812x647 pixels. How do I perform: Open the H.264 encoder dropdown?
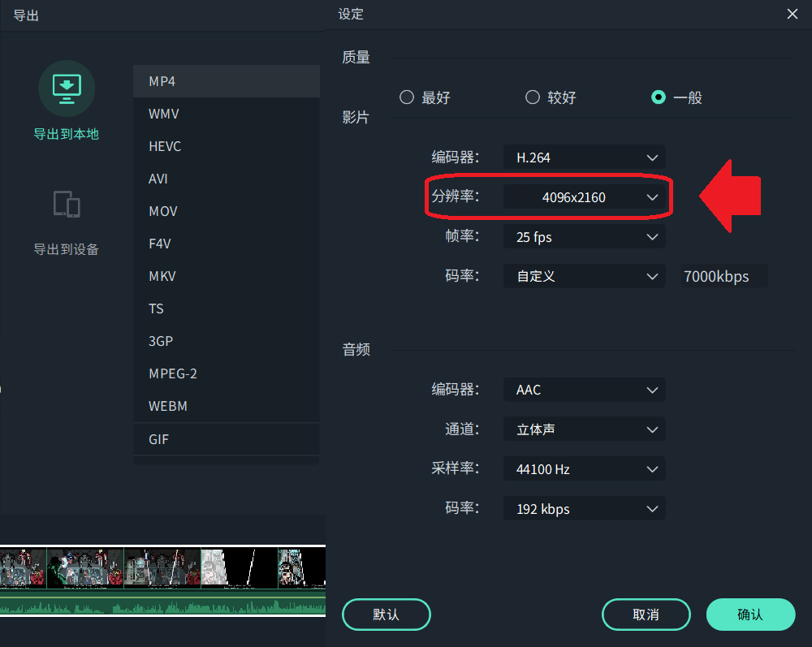coord(584,157)
